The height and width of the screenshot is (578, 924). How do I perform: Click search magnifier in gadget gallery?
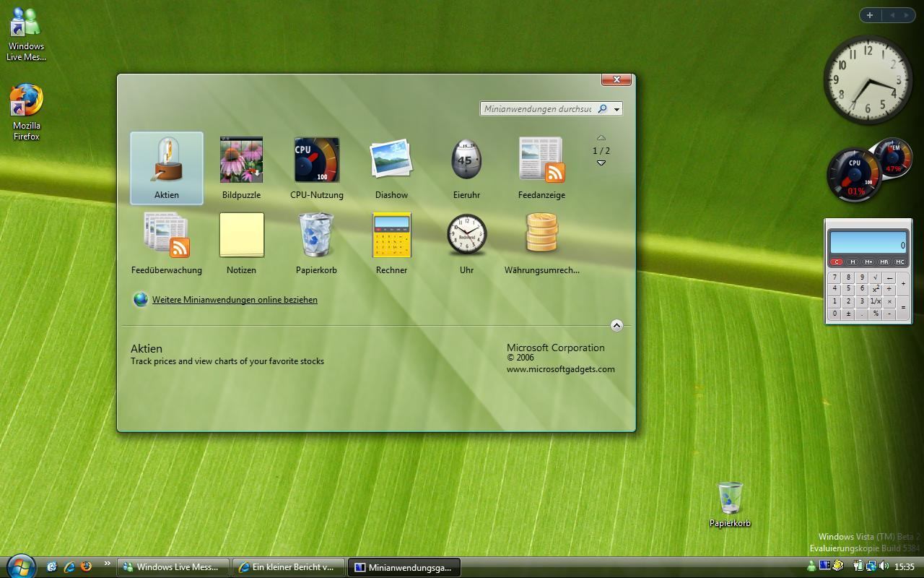[602, 108]
